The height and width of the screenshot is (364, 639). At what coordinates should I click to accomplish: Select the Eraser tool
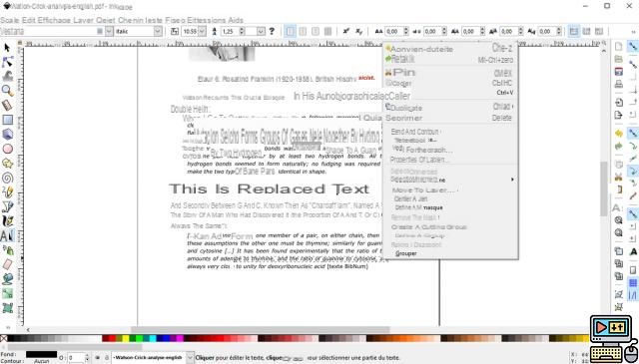pyautogui.click(x=7, y=264)
